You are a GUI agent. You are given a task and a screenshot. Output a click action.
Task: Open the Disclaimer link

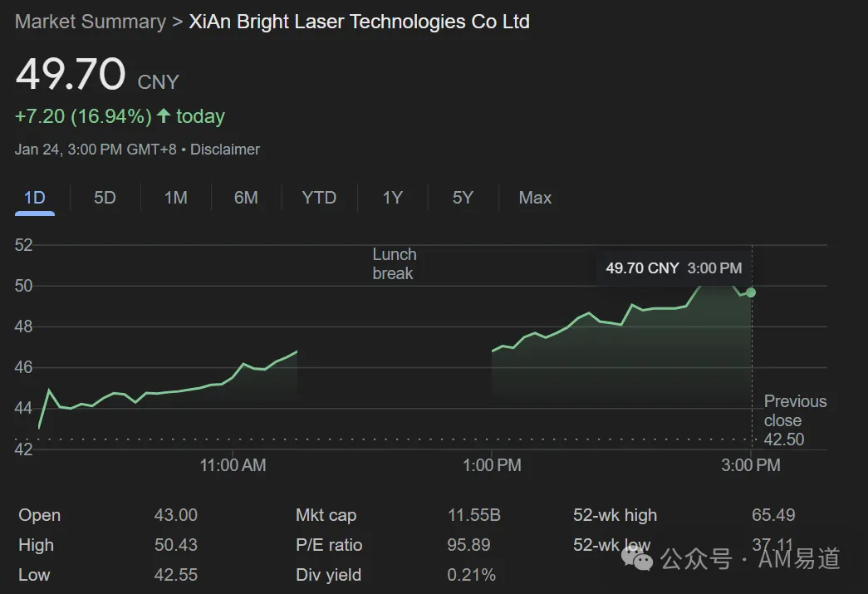coord(225,150)
